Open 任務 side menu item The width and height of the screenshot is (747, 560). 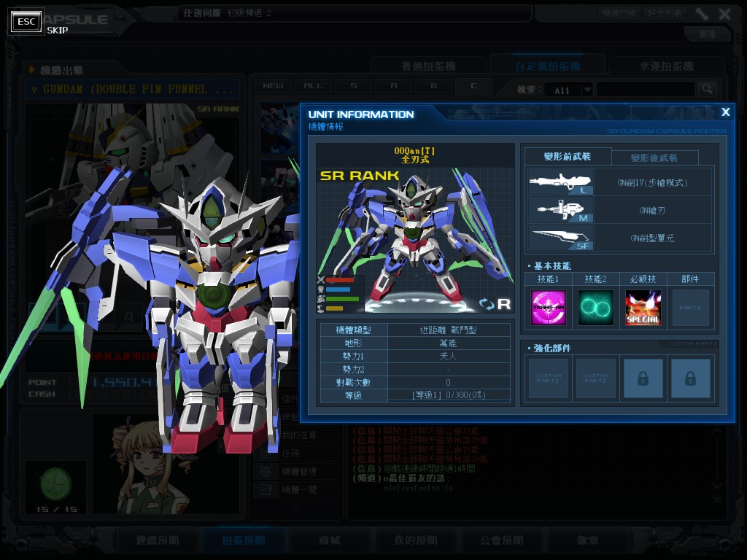pyautogui.click(x=297, y=453)
